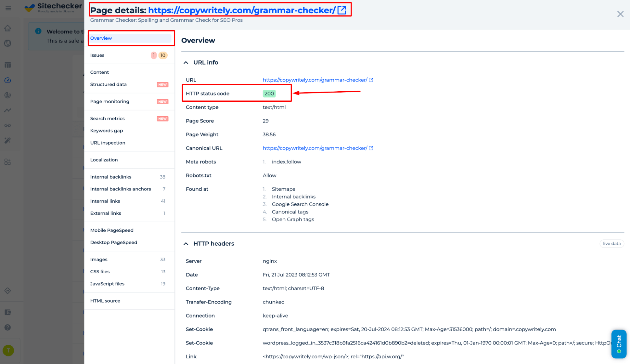Collapse the URL info section
The height and width of the screenshot is (364, 630).
pos(187,62)
